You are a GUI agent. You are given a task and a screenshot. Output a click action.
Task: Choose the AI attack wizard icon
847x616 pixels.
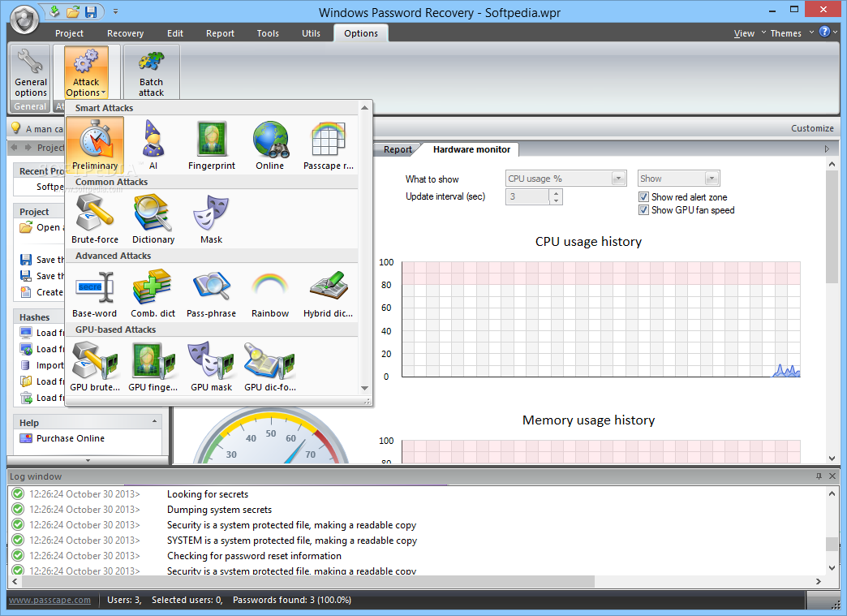pyautogui.click(x=153, y=144)
